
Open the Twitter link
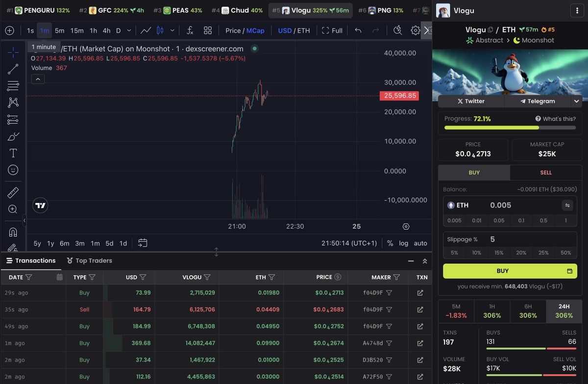(471, 101)
